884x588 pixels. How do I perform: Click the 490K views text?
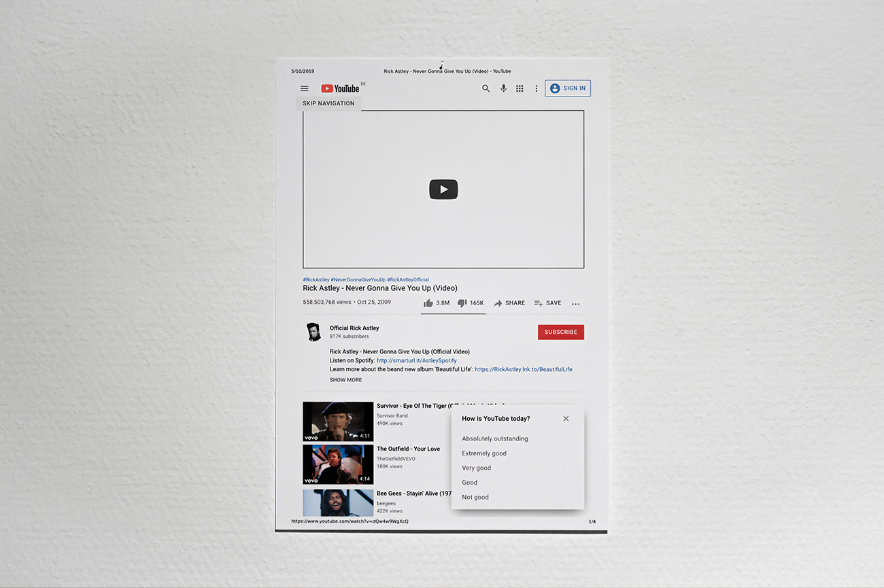(390, 423)
